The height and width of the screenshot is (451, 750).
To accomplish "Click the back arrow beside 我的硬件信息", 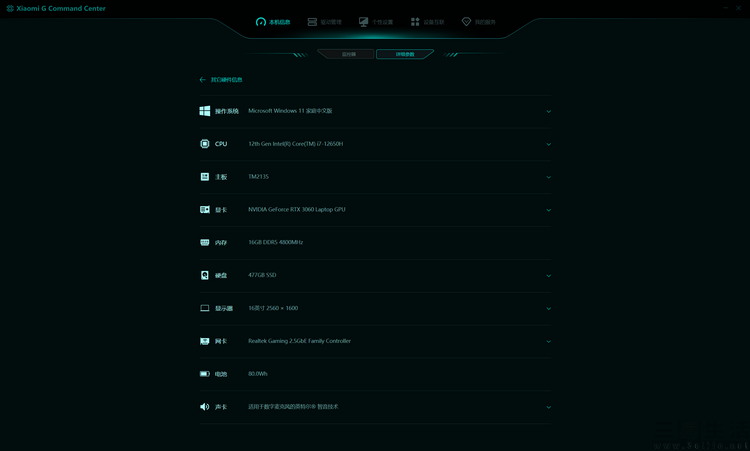I will tap(202, 80).
